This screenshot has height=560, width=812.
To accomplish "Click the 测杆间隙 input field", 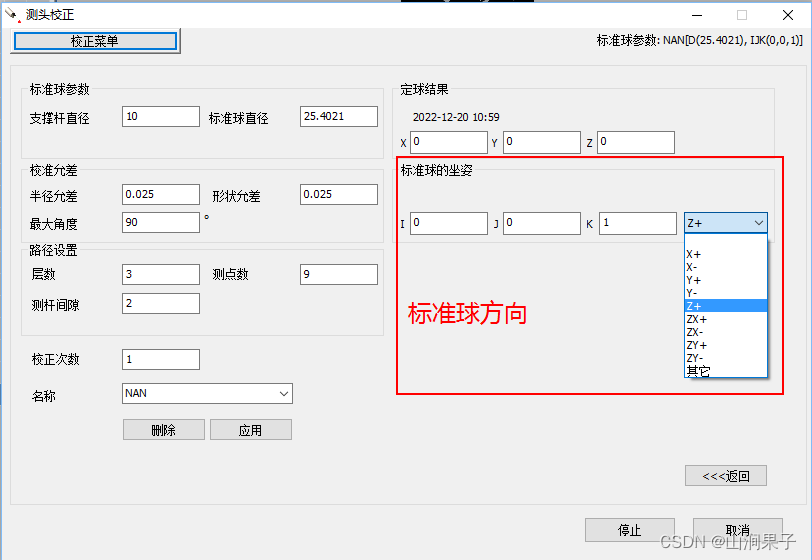I will pyautogui.click(x=161, y=303).
